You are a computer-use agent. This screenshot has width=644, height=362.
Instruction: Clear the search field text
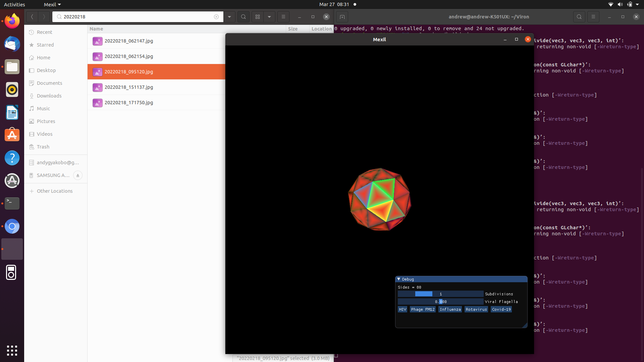point(216,17)
